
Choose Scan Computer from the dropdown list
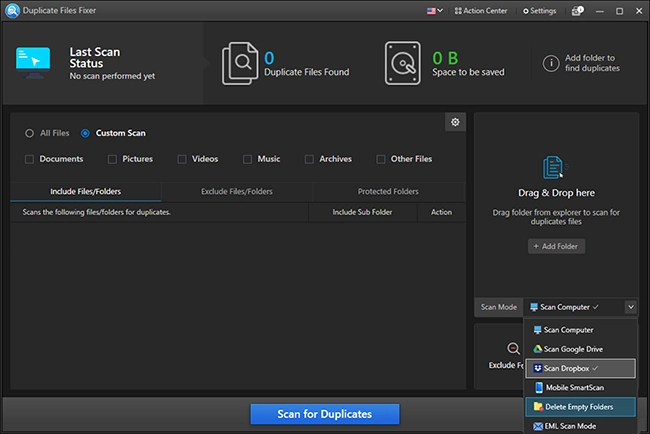(580, 330)
